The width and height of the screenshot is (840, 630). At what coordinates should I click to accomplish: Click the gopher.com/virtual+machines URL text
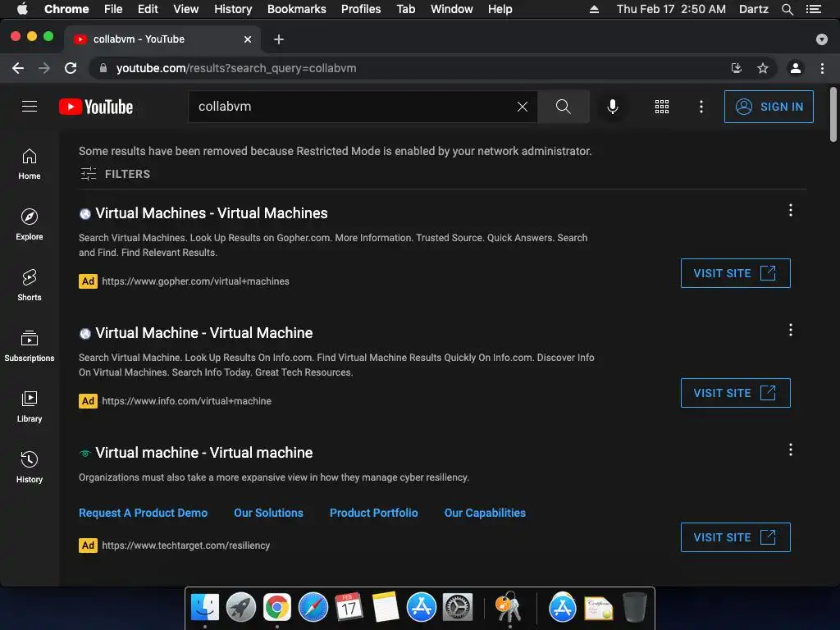195,281
